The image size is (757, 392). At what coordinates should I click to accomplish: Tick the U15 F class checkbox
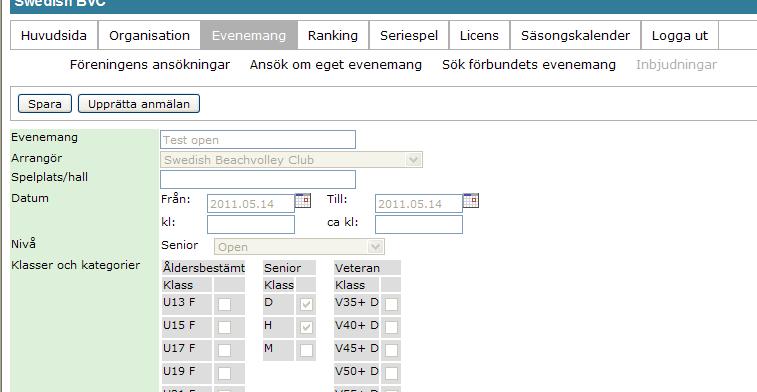click(x=224, y=327)
